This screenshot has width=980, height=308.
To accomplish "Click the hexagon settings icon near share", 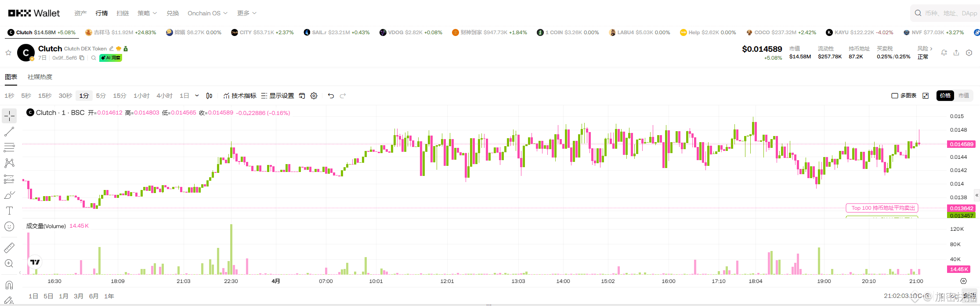I will [x=969, y=53].
